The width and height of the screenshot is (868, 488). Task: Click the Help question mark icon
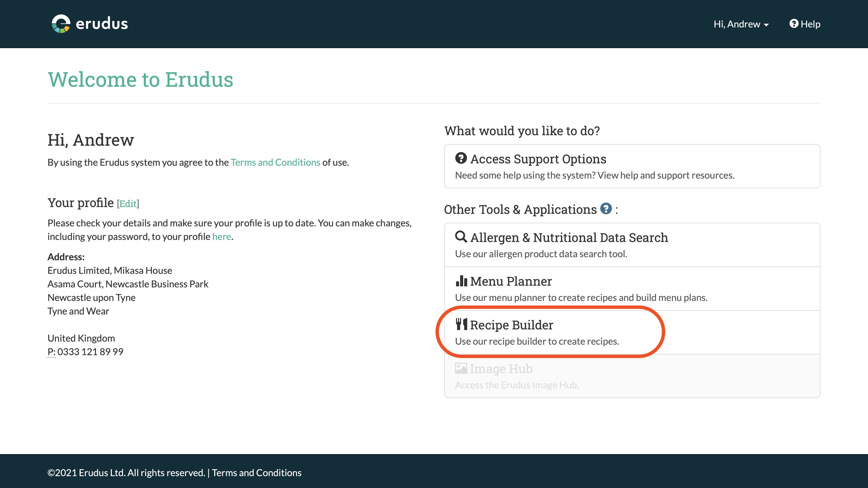click(794, 23)
